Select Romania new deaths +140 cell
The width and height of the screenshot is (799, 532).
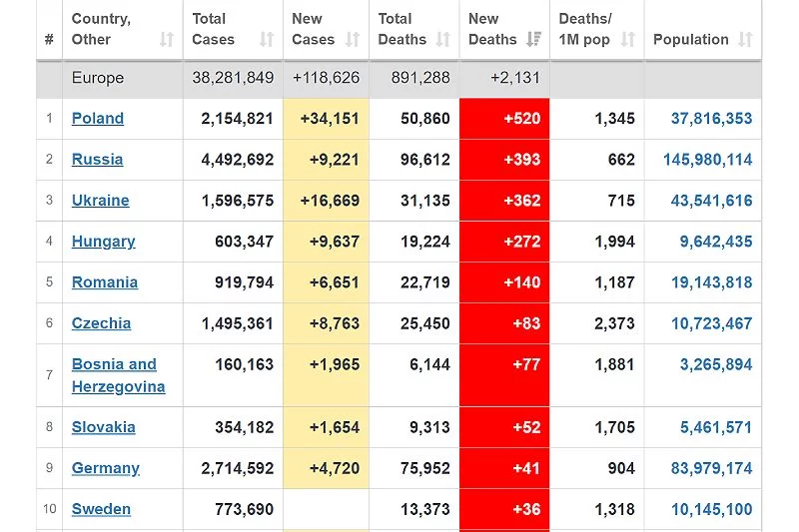click(x=504, y=282)
